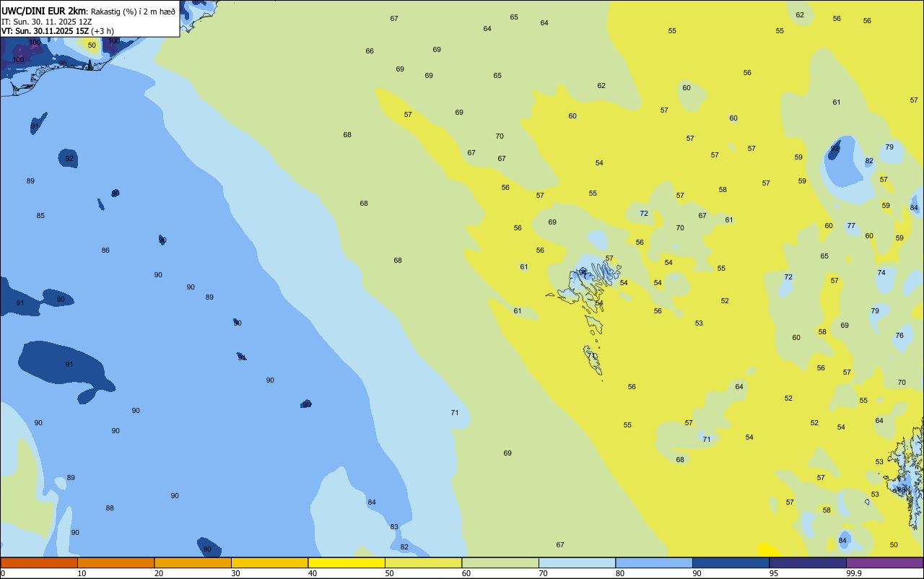Click the dark orange 0–10 legend swatch
Viewport: 924px width, 579px height.
click(39, 562)
